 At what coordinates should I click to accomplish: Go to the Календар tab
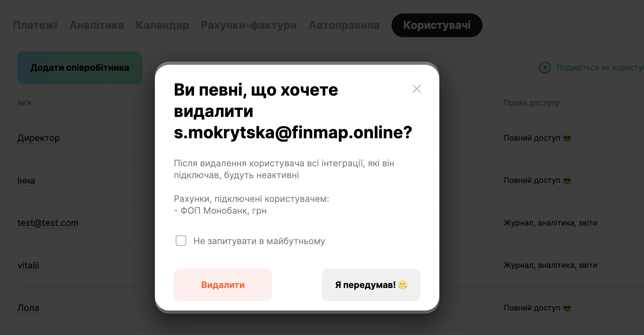tap(162, 25)
